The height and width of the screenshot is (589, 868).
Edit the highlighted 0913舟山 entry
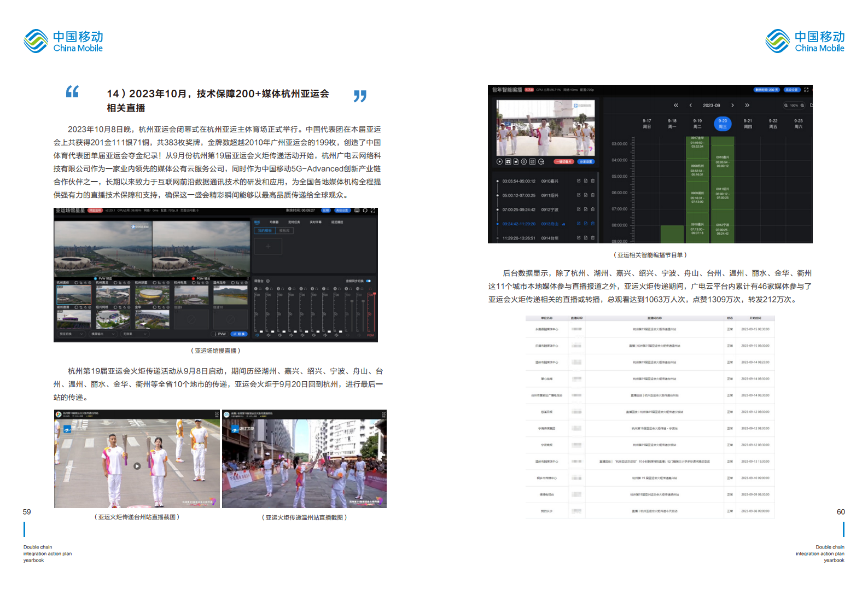pos(579,223)
